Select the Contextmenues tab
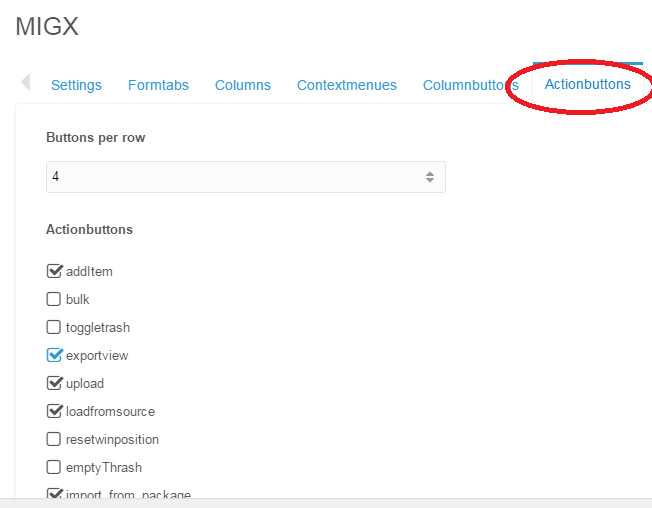Image resolution: width=652 pixels, height=508 pixels. pos(347,85)
